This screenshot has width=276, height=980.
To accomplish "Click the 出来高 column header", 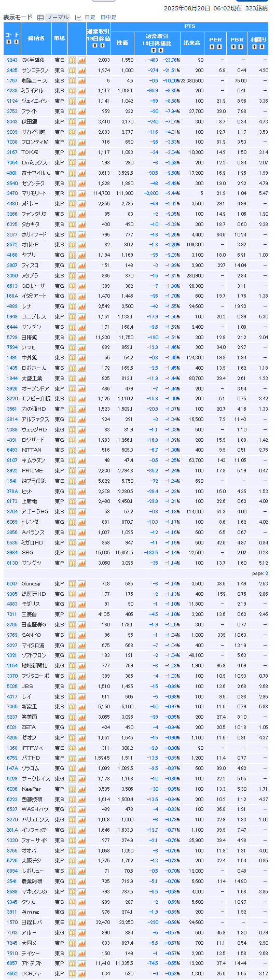I will [192, 43].
